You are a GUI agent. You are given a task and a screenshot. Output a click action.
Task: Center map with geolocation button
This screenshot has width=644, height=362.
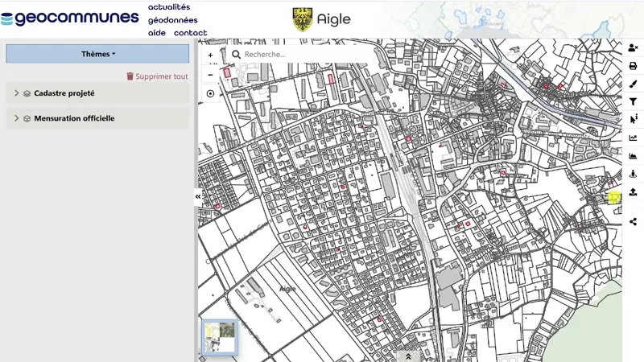coord(210,93)
